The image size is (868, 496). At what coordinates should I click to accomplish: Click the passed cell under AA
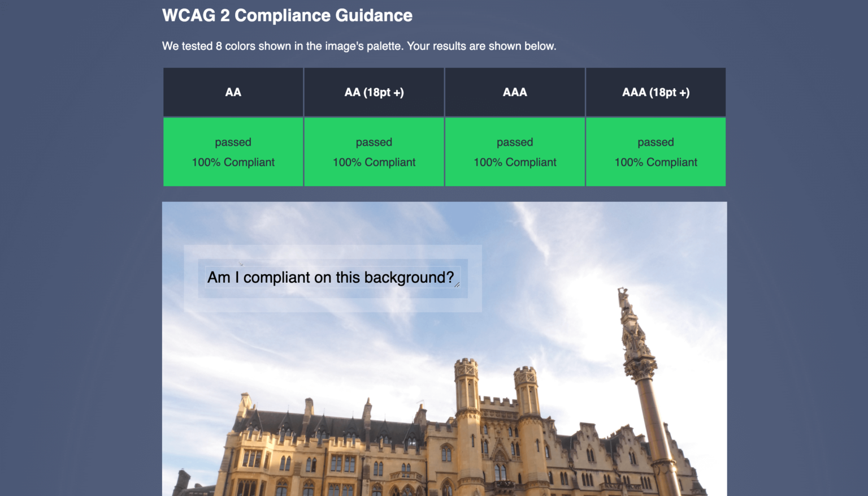tap(233, 142)
